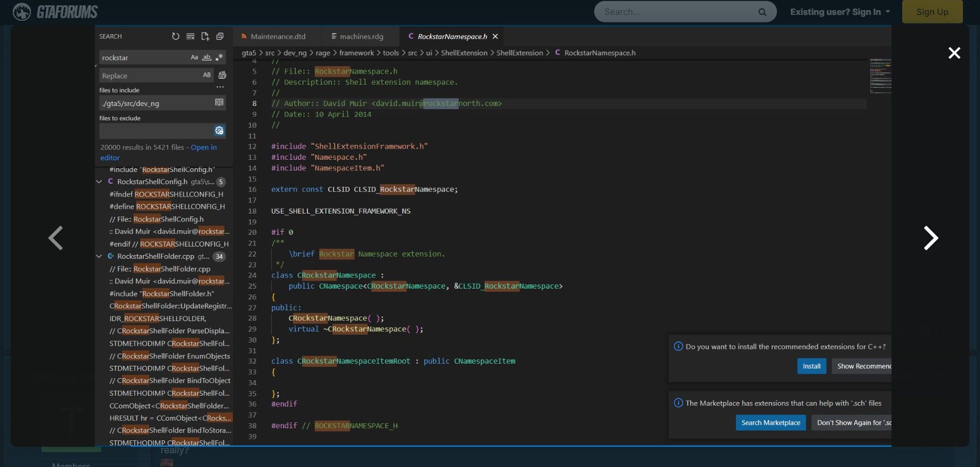Screen dimensions: 980x467
Task: Toggle Match Whole Word option
Action: coord(207,57)
